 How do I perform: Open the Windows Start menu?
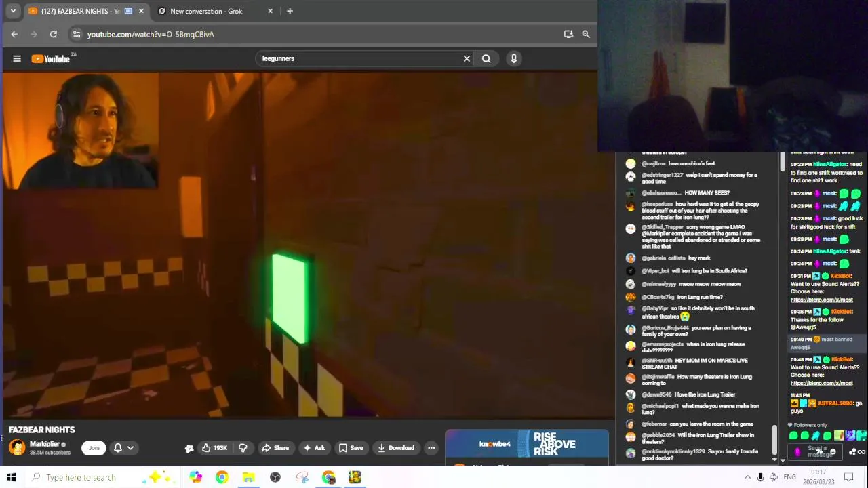click(x=12, y=477)
